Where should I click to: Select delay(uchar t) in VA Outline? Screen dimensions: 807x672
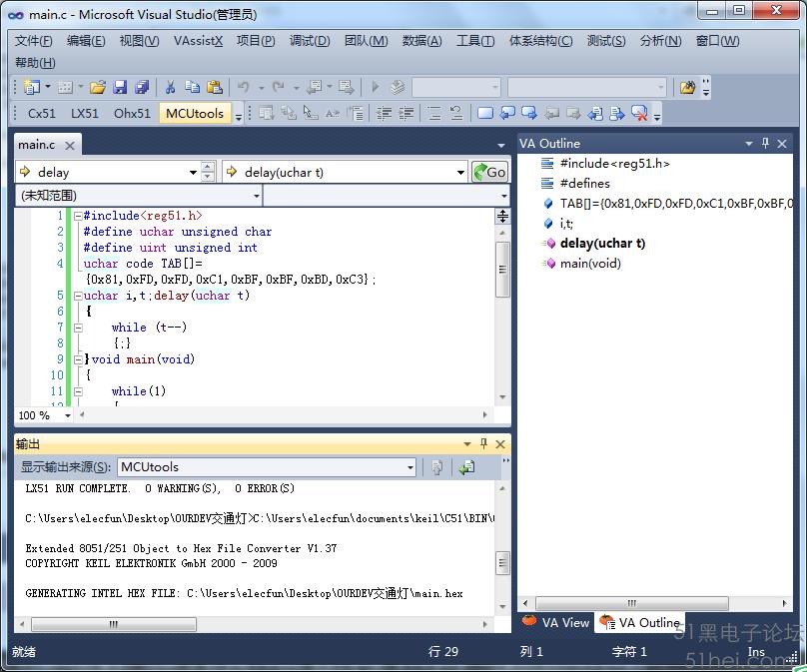click(602, 244)
